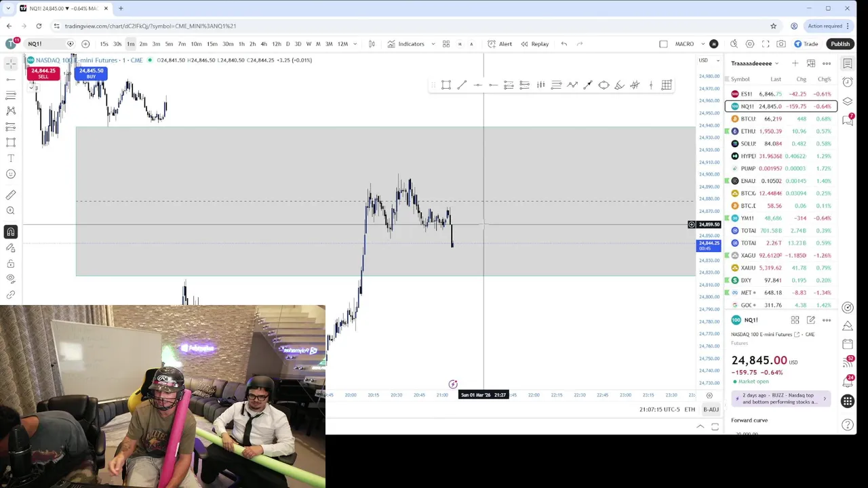Screen dimensions: 868x488
Task: Click the red SELL 24,844.25 button
Action: point(43,73)
